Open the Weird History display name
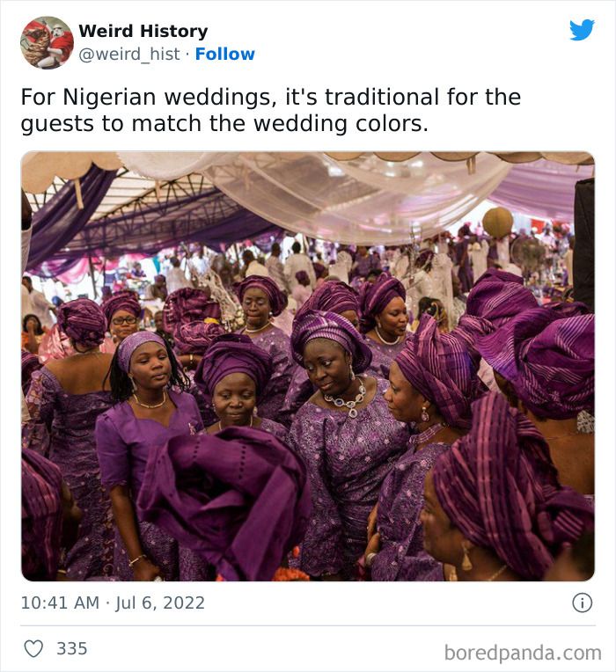The height and width of the screenshot is (672, 616). pyautogui.click(x=143, y=31)
